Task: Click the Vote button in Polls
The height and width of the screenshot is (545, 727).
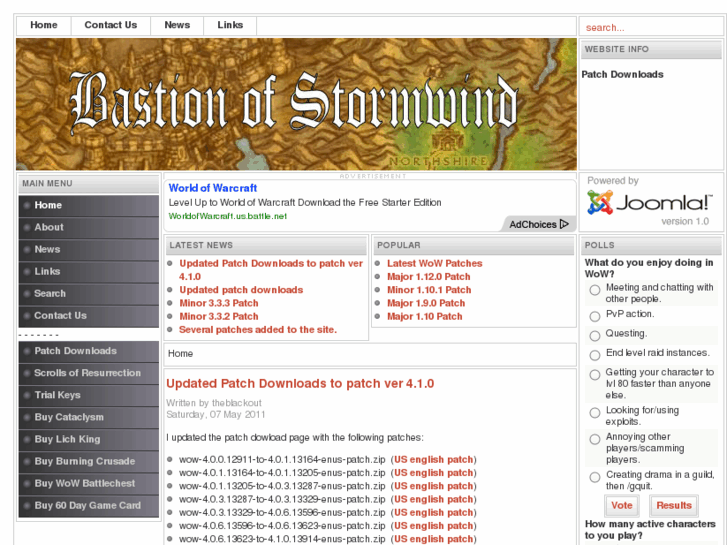Action: (x=622, y=506)
